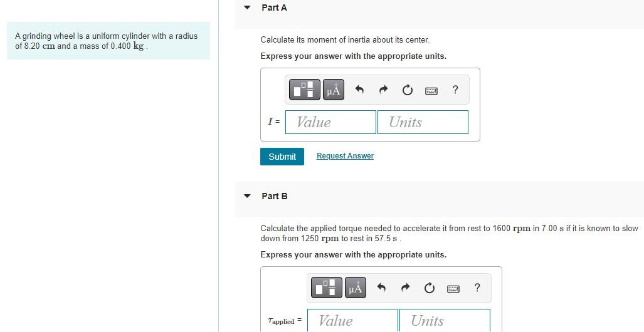Focus the τ applied Units field

tap(445, 320)
